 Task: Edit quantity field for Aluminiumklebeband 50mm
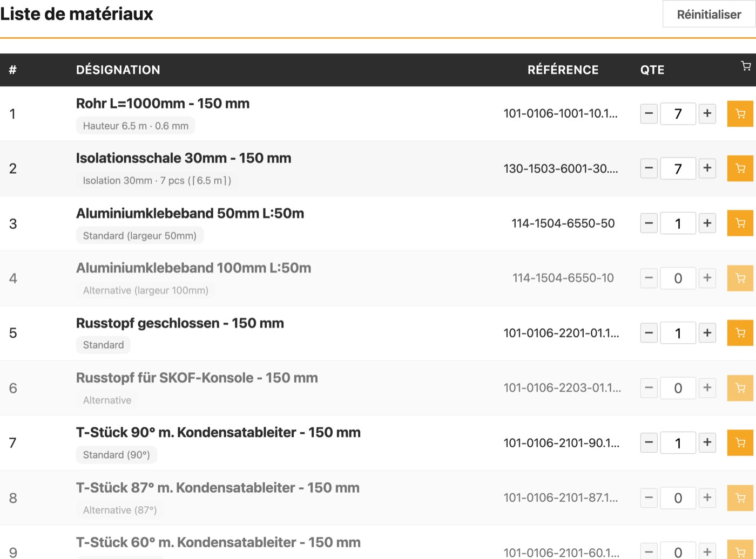coord(678,223)
